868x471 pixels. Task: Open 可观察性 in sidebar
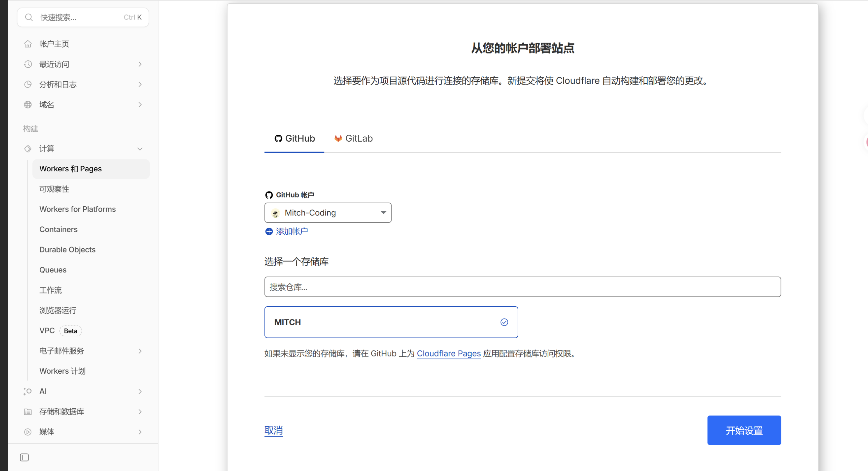pos(54,189)
